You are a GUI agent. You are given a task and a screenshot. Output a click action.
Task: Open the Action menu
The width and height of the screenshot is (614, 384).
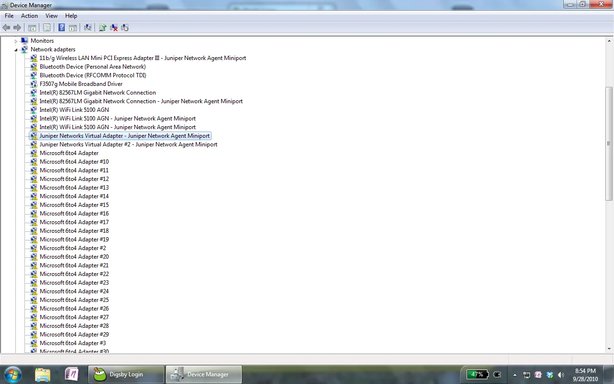29,16
